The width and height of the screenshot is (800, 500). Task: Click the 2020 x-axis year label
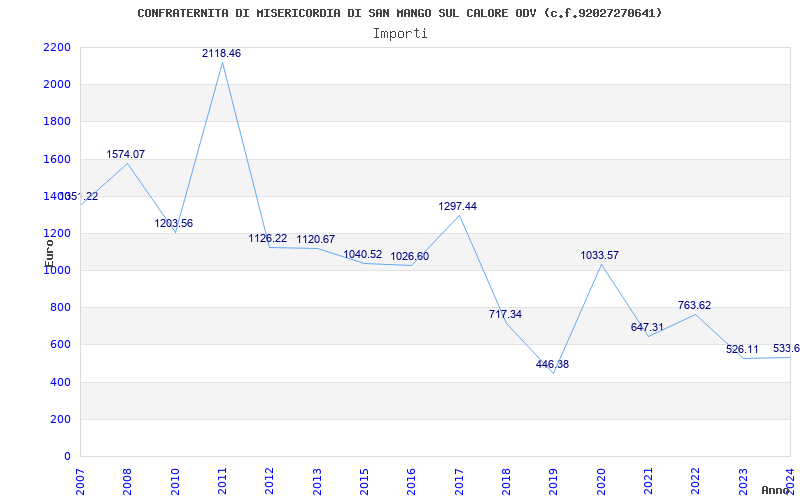(601, 482)
